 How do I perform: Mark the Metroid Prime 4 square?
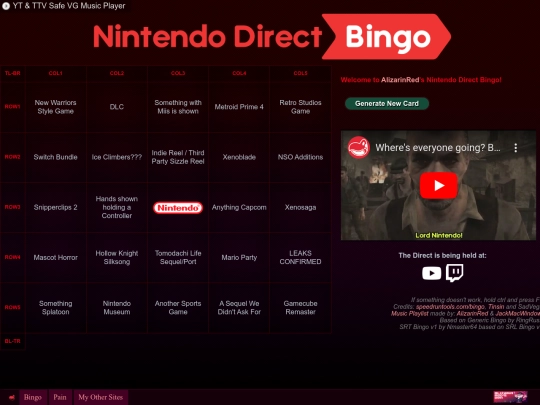(x=239, y=107)
